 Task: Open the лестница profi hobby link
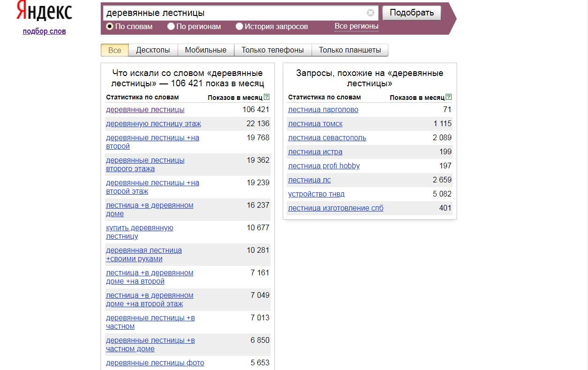[324, 166]
